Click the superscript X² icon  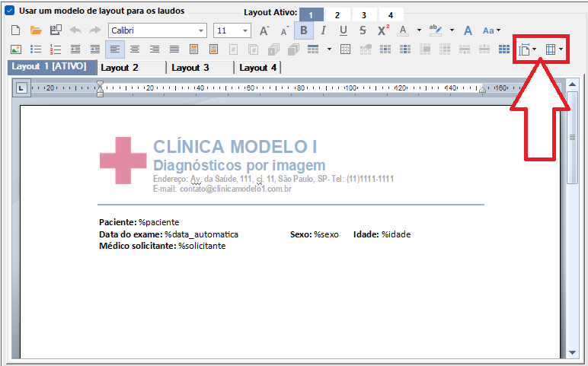pyautogui.click(x=383, y=30)
